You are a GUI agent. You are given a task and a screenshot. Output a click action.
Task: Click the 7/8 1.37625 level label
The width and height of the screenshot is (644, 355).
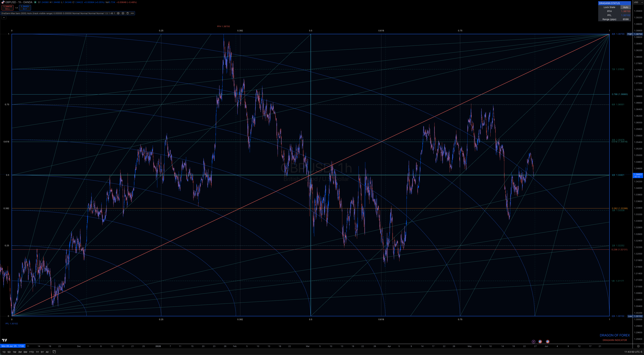618,70
